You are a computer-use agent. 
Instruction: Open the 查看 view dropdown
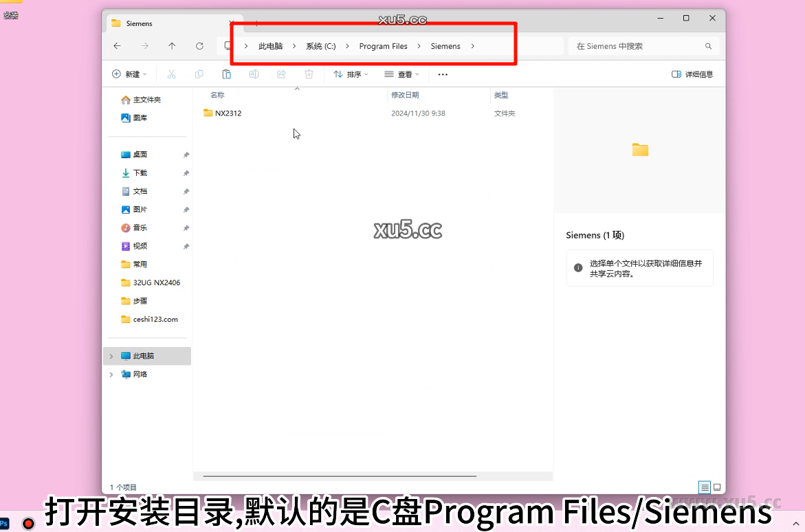point(401,74)
